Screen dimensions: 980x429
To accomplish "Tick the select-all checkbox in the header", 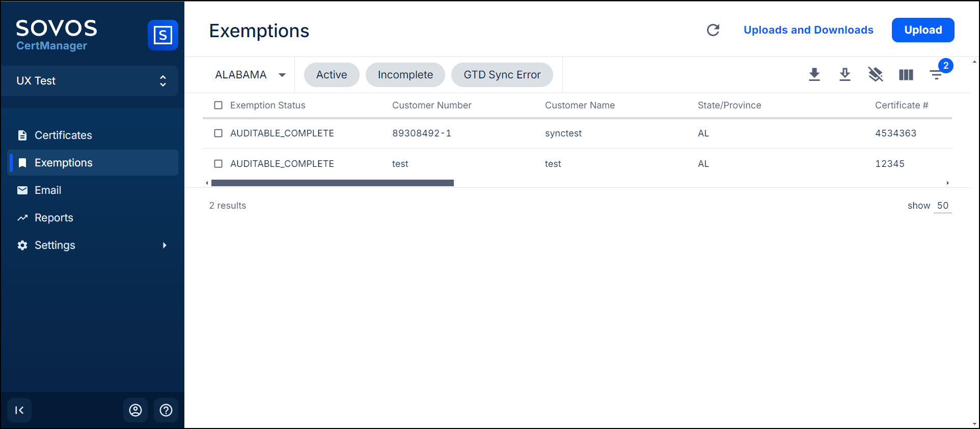I will [219, 105].
